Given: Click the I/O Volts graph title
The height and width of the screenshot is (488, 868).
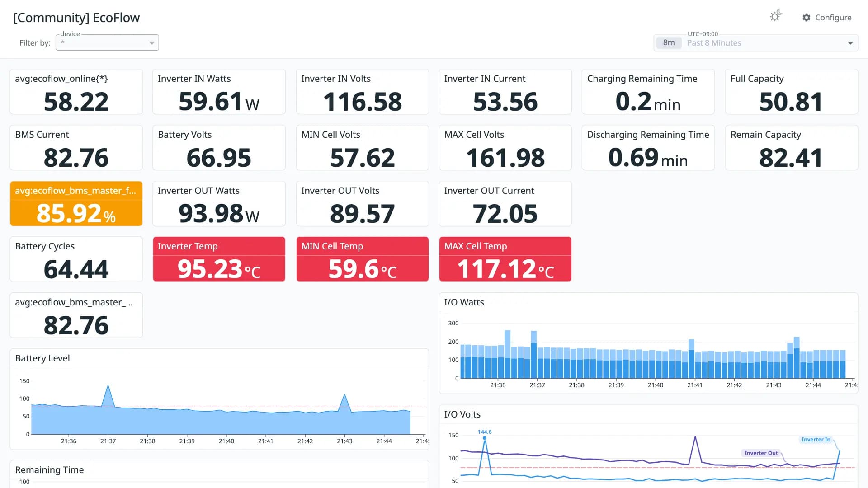Looking at the screenshot, I should [462, 414].
